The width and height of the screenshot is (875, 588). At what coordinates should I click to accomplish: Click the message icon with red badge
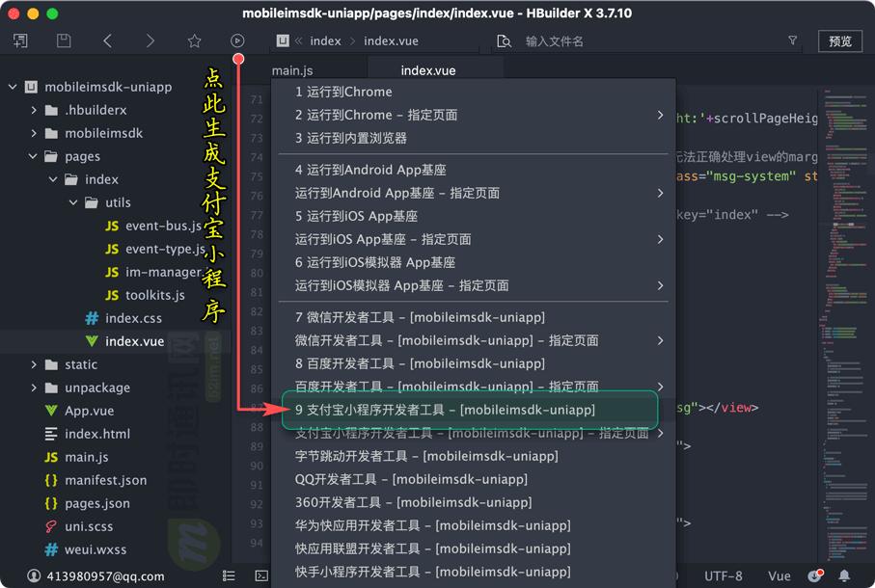[813, 575]
